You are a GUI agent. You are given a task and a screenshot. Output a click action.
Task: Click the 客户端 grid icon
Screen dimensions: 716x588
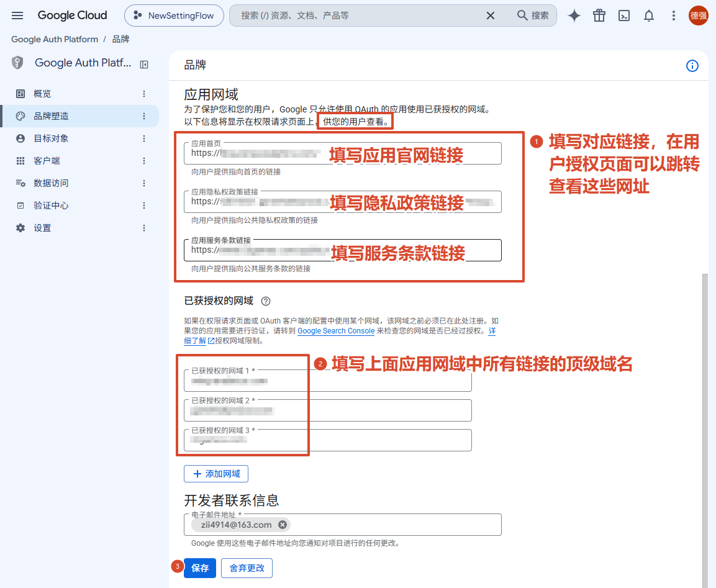(x=20, y=161)
